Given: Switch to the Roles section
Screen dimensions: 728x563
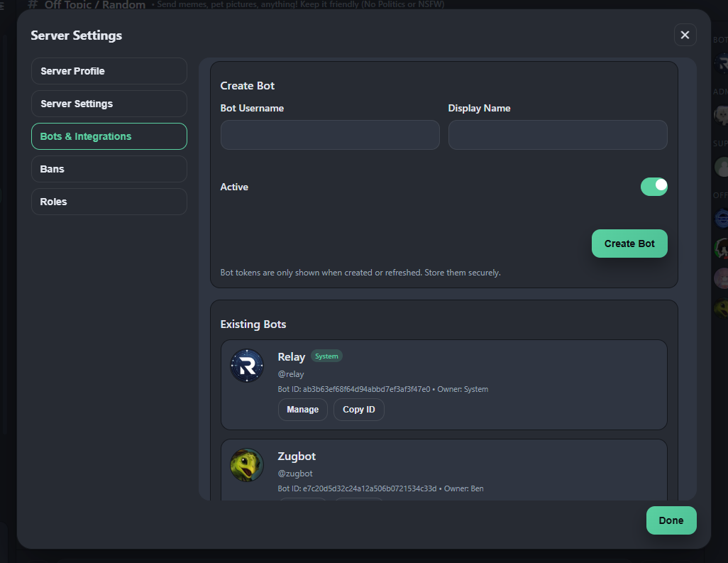Looking at the screenshot, I should point(109,202).
